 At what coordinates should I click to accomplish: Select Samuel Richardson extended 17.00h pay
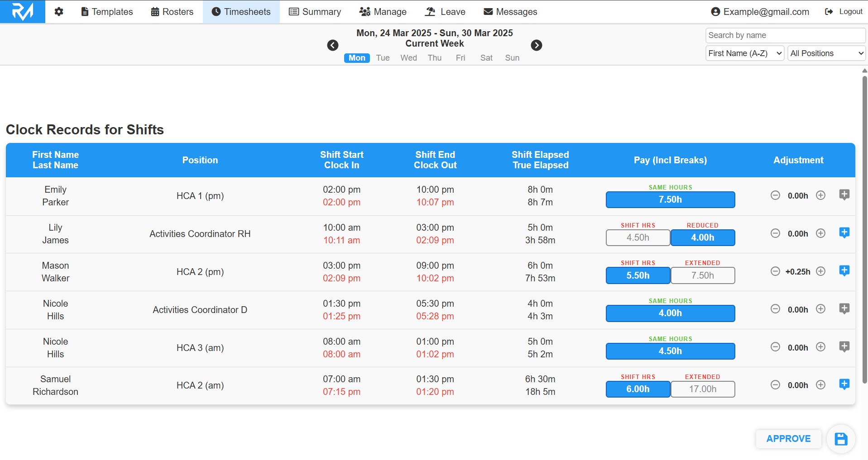click(703, 389)
